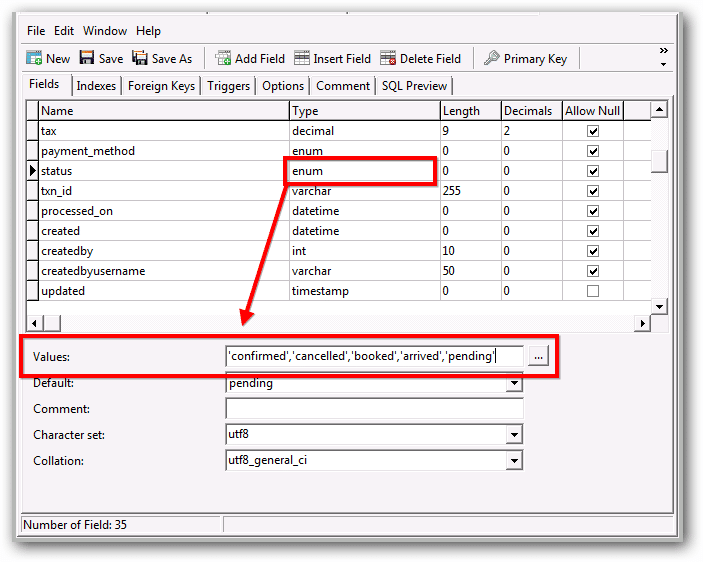Select the createdbyusername field name cell

click(x=164, y=271)
